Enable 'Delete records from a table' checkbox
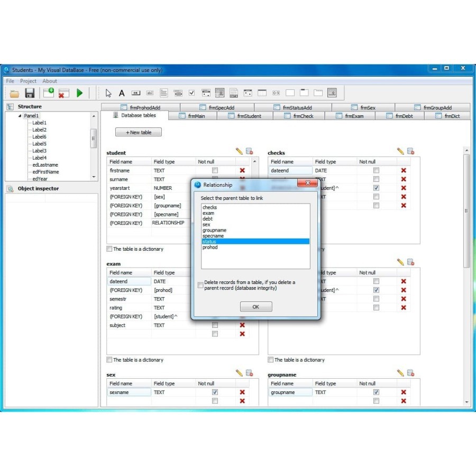 (200, 285)
